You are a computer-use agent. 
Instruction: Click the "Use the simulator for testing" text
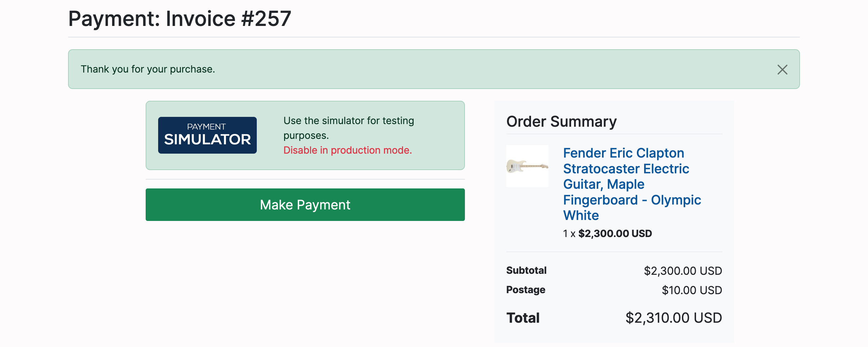[x=349, y=121]
